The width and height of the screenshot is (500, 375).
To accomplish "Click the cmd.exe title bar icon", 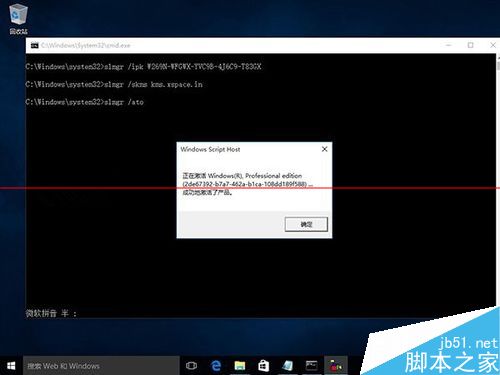I will [35, 45].
